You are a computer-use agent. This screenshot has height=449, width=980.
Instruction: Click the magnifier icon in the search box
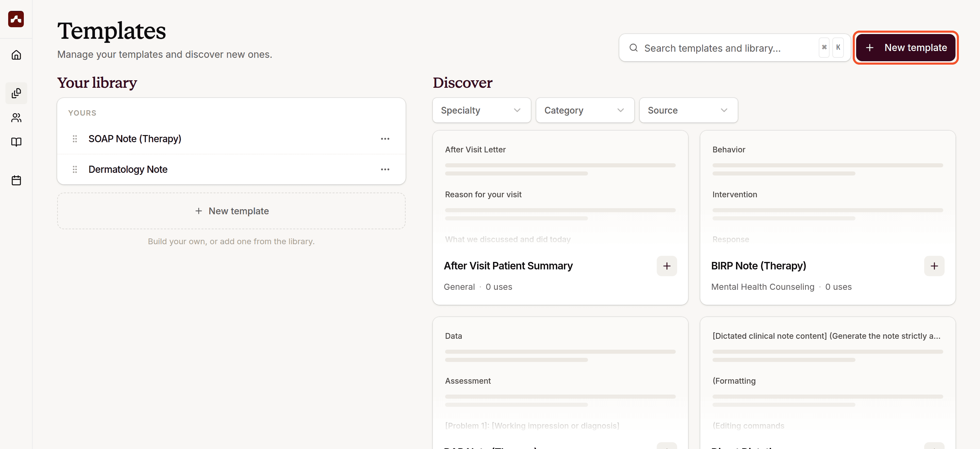(x=633, y=48)
